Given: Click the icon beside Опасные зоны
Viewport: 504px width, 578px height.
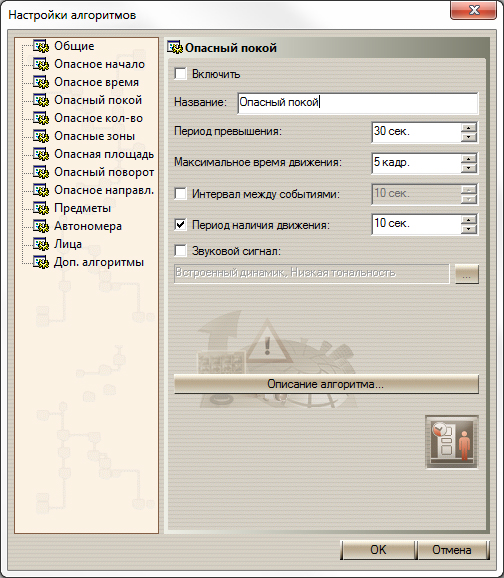Looking at the screenshot, I should point(41,136).
